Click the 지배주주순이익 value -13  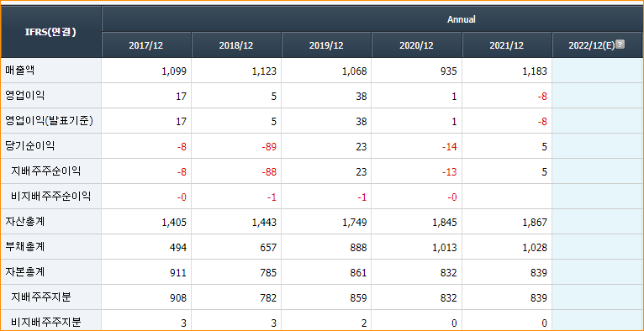(449, 172)
